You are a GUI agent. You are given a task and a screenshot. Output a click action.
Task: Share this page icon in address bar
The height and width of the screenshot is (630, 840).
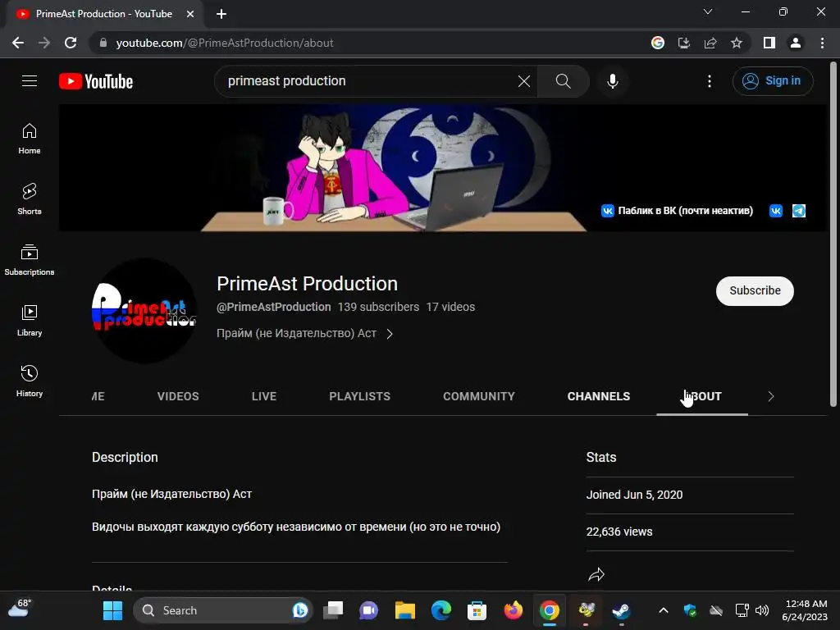click(x=710, y=43)
